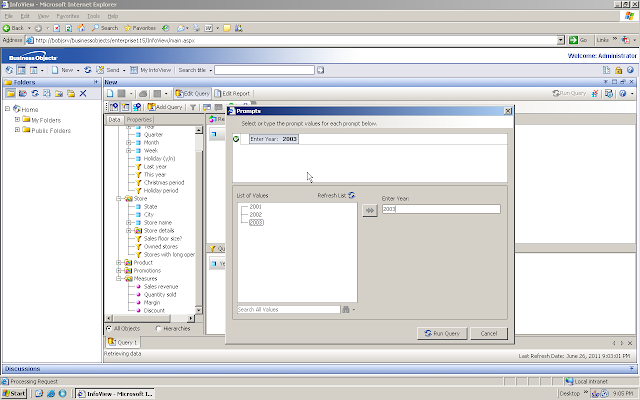The image size is (640, 400).
Task: Collapse the Store class in data tree
Action: 119,198
